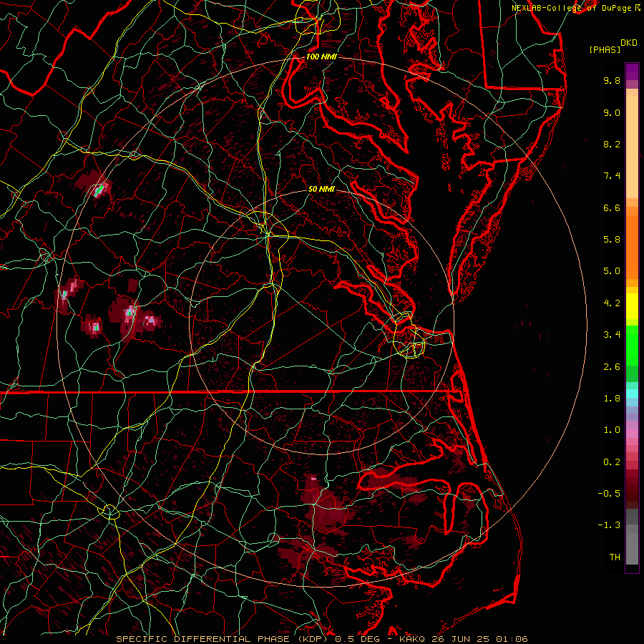Pick the bright orange band of the color bar

[632, 246]
